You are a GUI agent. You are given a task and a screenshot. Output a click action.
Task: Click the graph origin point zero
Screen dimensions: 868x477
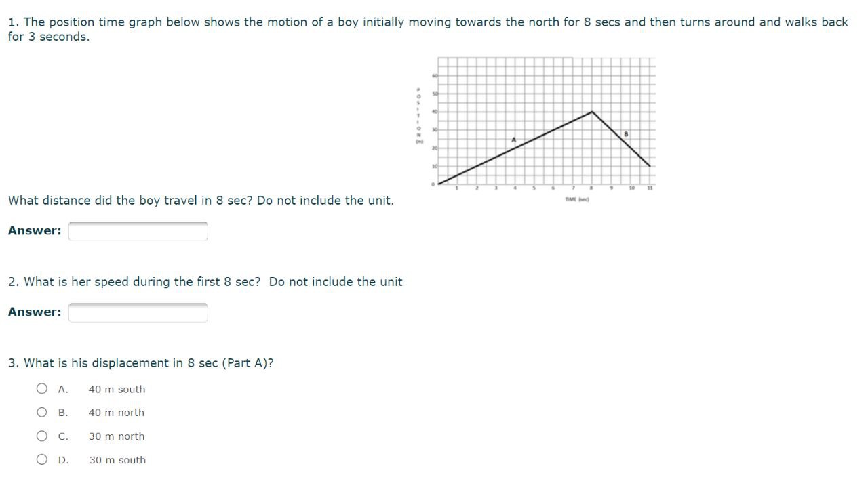point(439,183)
